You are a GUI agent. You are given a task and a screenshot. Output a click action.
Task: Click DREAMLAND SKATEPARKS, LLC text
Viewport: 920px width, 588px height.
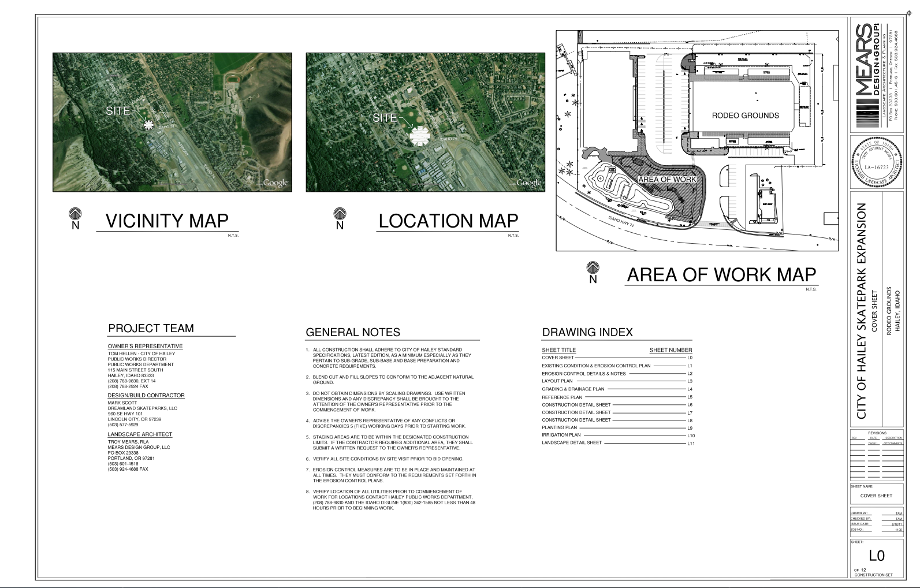coord(143,408)
